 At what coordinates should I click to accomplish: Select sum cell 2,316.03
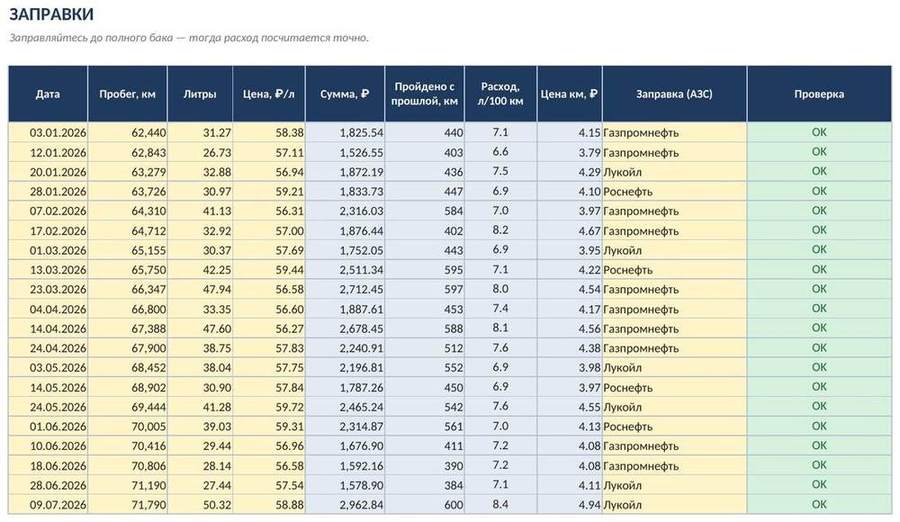(345, 211)
